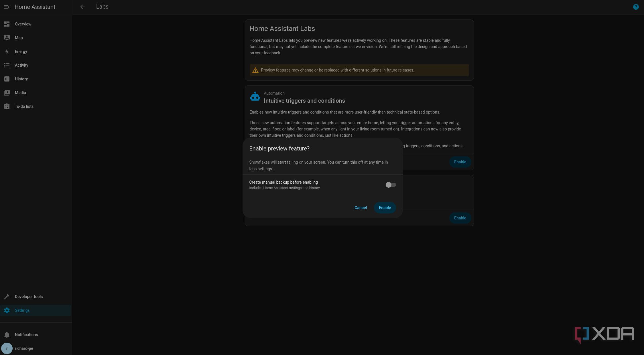Open Activity in the sidebar
Viewport: 644px width, 355px height.
tap(36, 65)
